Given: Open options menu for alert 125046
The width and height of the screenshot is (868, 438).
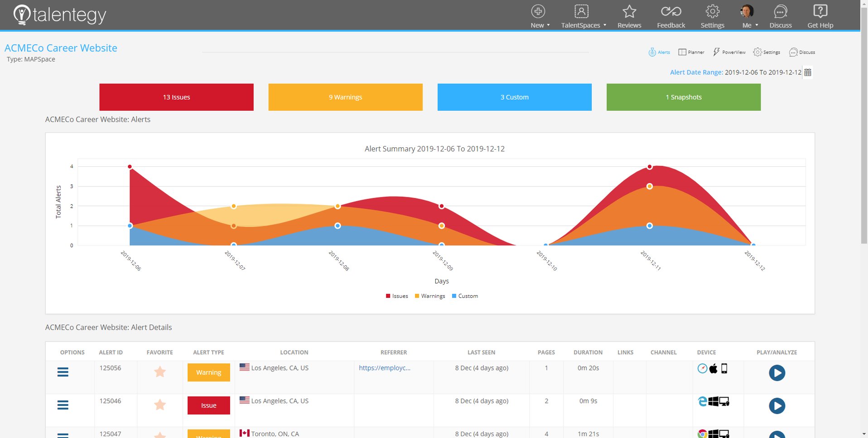Looking at the screenshot, I should tap(63, 405).
